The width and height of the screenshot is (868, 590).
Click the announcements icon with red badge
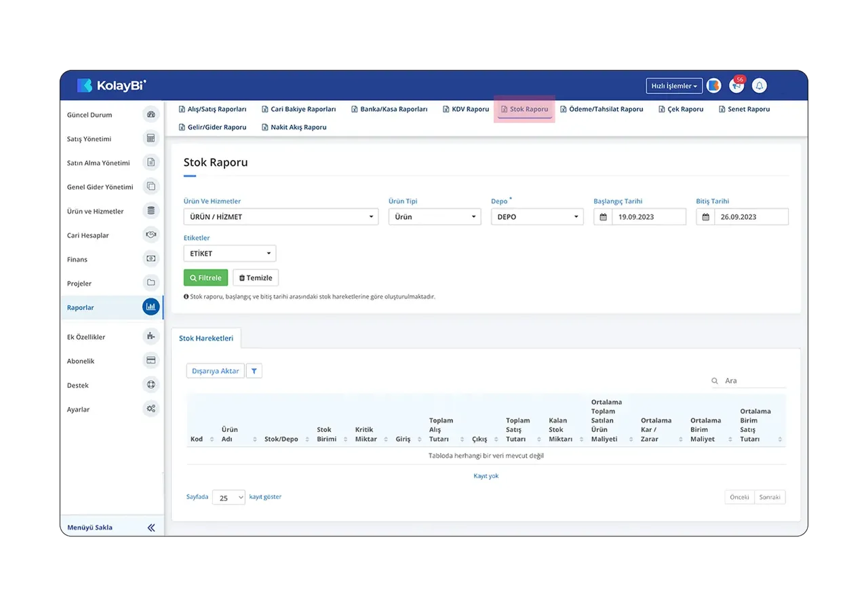(736, 85)
